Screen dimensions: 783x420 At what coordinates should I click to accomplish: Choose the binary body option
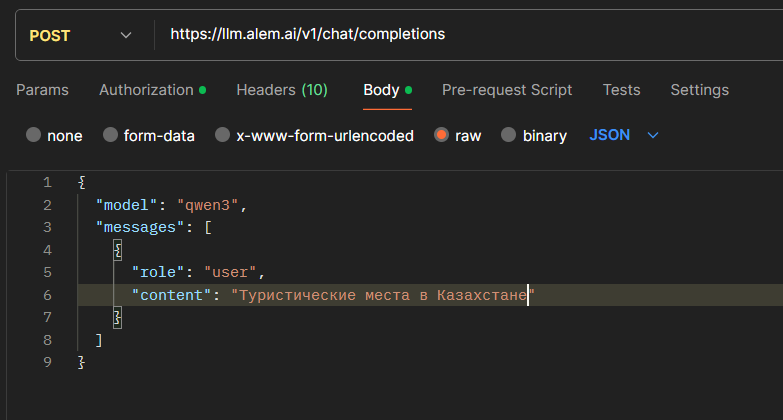click(x=508, y=135)
